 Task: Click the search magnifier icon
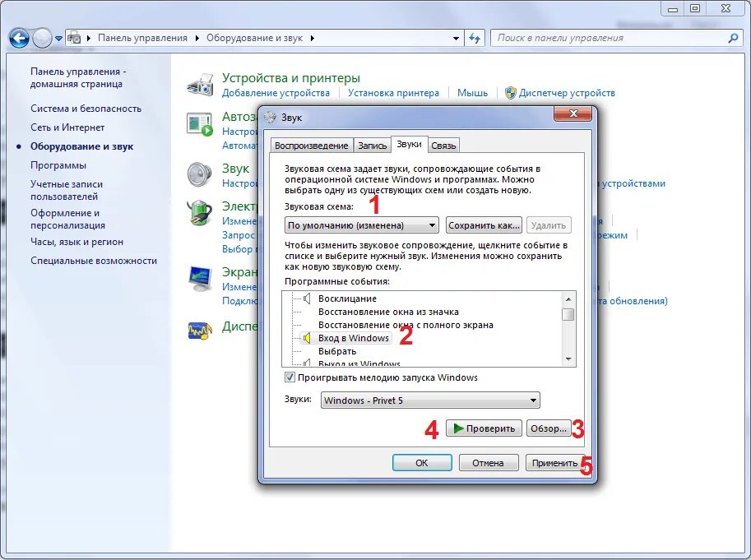733,38
